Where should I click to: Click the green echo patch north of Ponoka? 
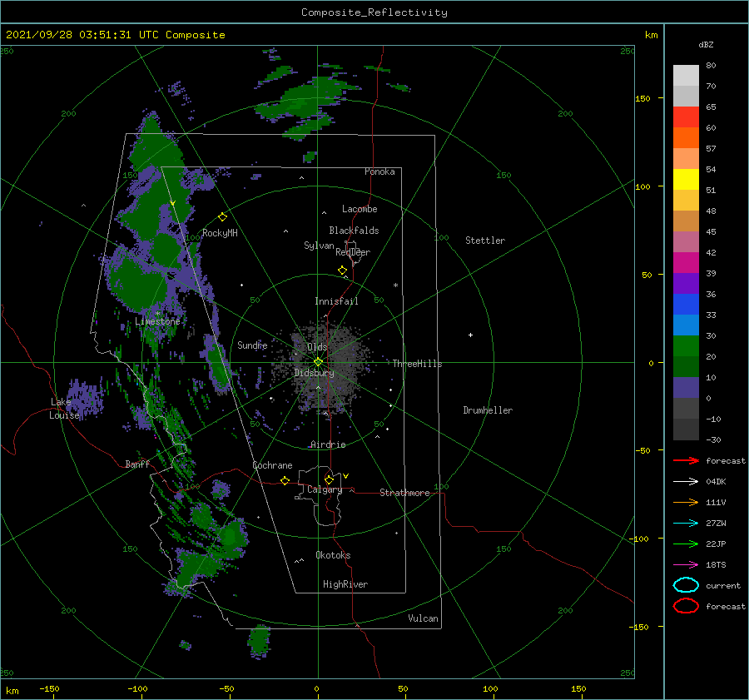coord(303,102)
